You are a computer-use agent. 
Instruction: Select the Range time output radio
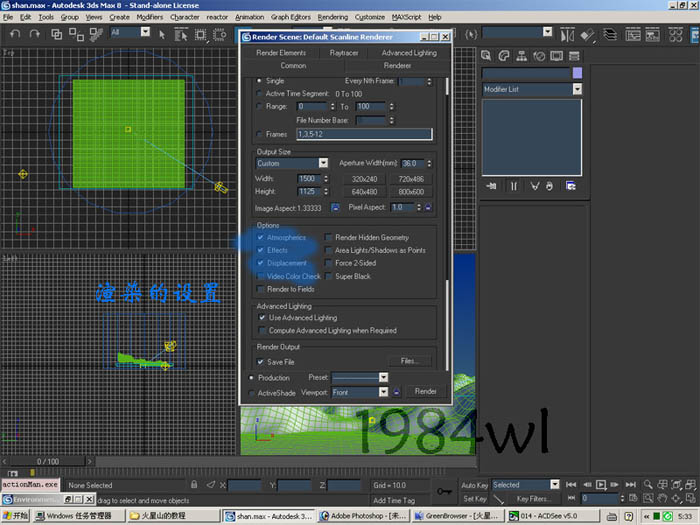[x=259, y=106]
